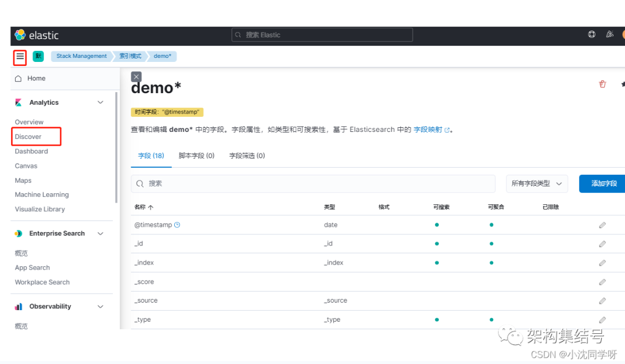625x364 pixels.
Task: Edit the _id field pencil icon
Action: 602,244
